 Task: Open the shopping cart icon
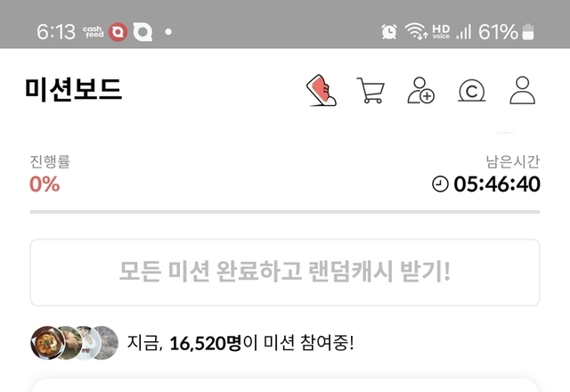[370, 90]
